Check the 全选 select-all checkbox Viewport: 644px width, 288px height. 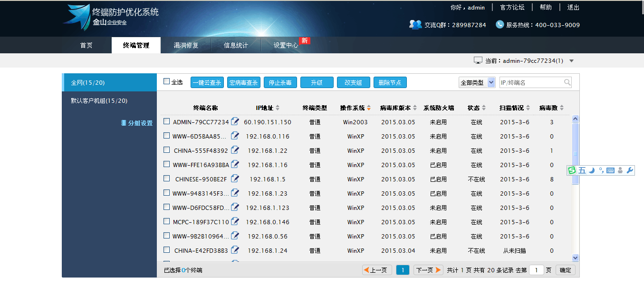point(166,81)
